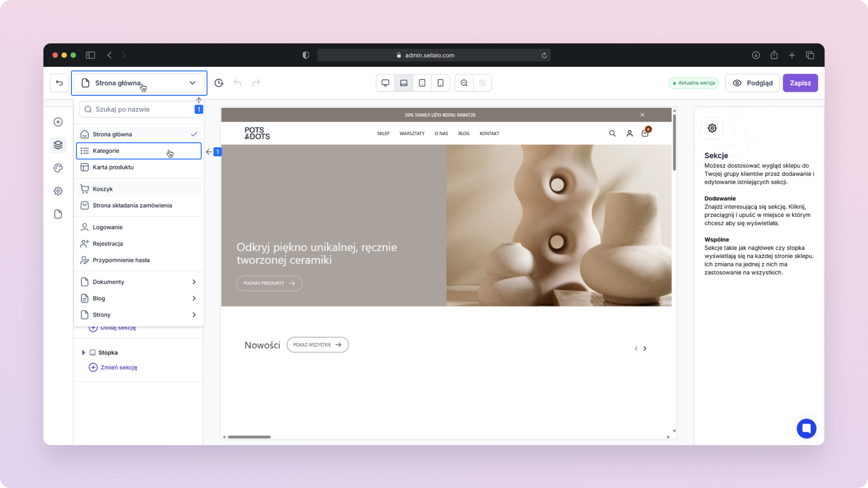Expand the Blog submenu

[x=194, y=298]
